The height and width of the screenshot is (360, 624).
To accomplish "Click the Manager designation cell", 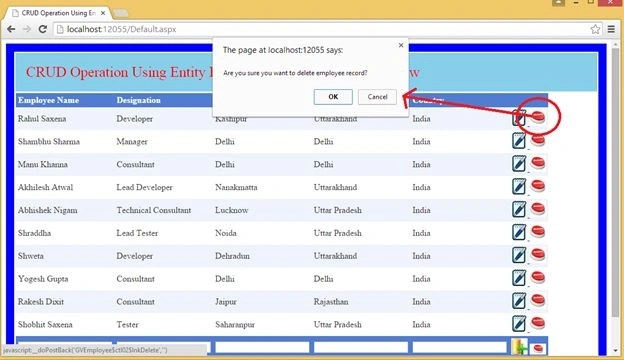I will click(132, 142).
